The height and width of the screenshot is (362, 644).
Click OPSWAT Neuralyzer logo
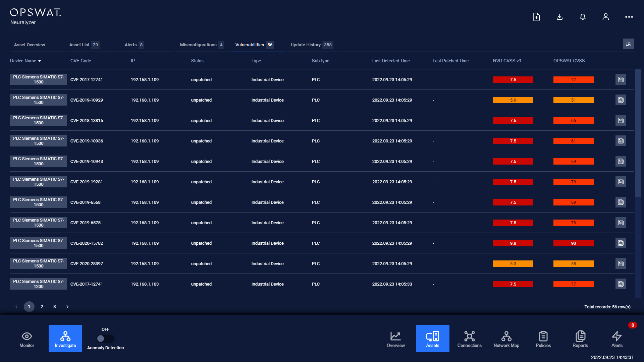35,17
